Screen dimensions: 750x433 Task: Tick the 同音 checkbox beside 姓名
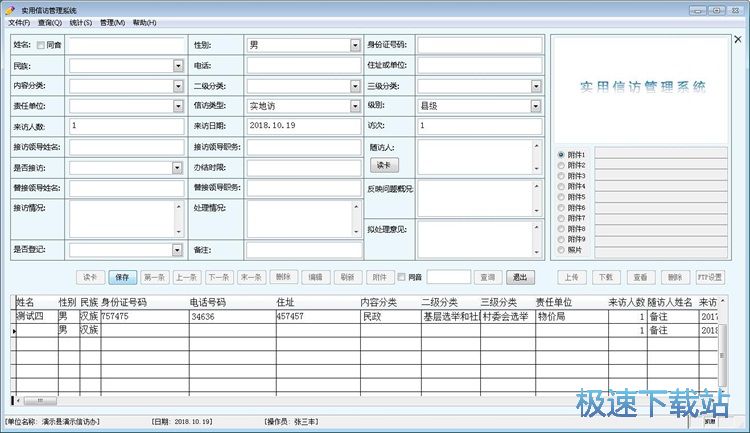(x=41, y=45)
